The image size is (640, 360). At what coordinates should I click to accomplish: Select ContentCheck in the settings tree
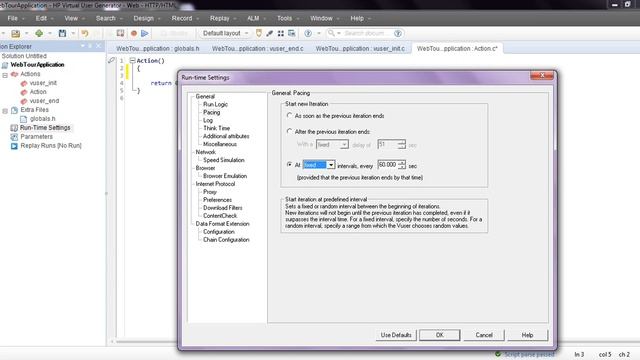tap(220, 216)
